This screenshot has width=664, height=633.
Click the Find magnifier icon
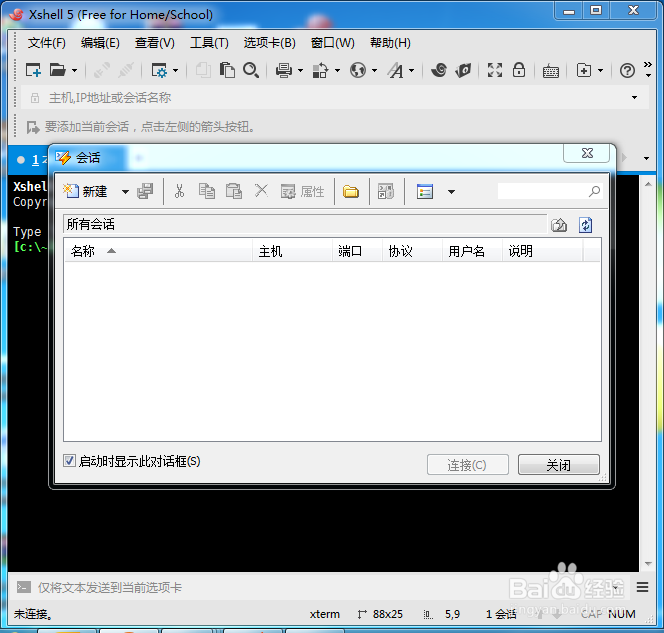(x=251, y=70)
